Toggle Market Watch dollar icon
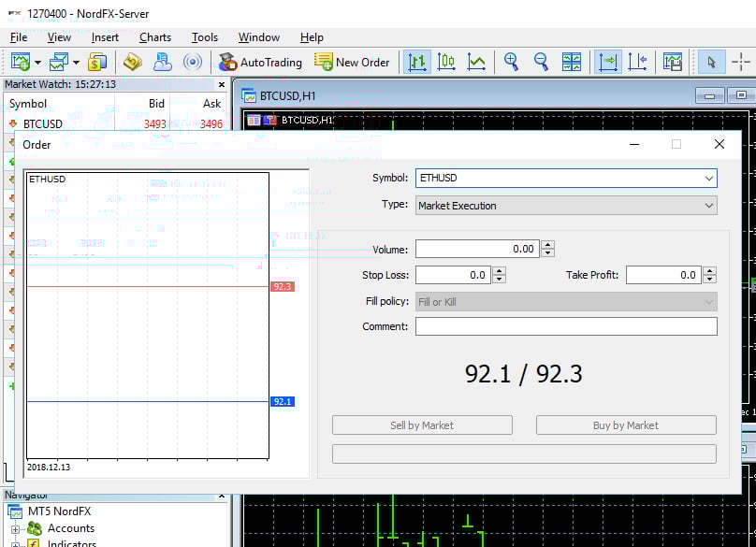This screenshot has width=756, height=547. (x=97, y=62)
